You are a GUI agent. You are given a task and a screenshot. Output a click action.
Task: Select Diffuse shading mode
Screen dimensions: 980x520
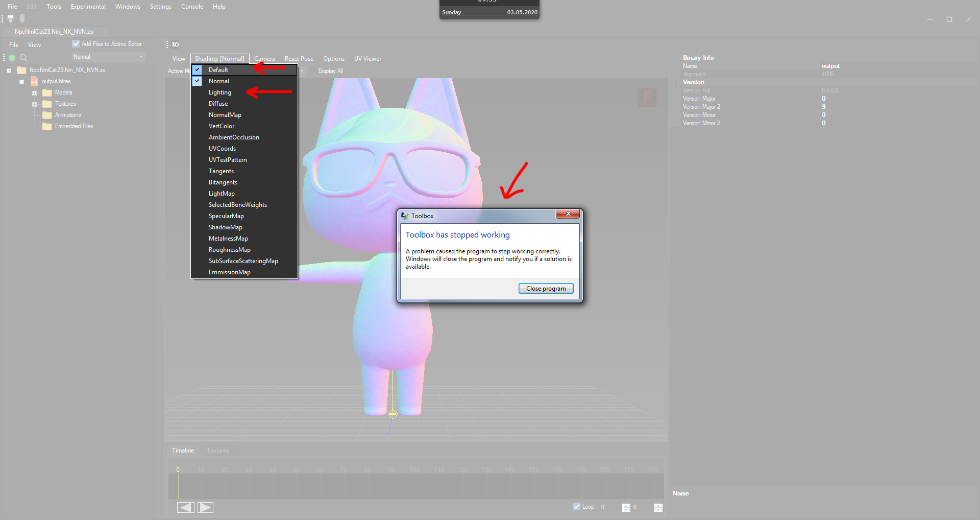244,104
